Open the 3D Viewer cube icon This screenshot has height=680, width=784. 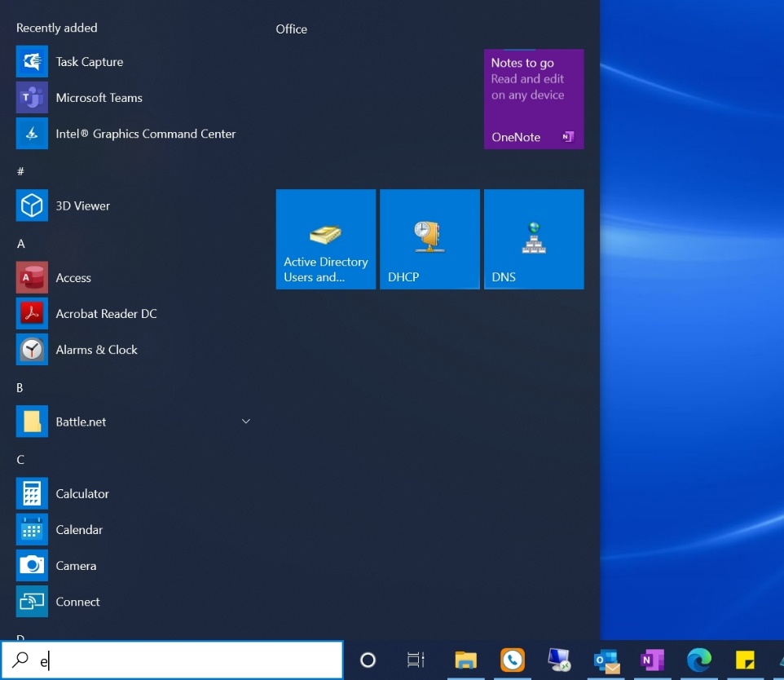coord(32,205)
